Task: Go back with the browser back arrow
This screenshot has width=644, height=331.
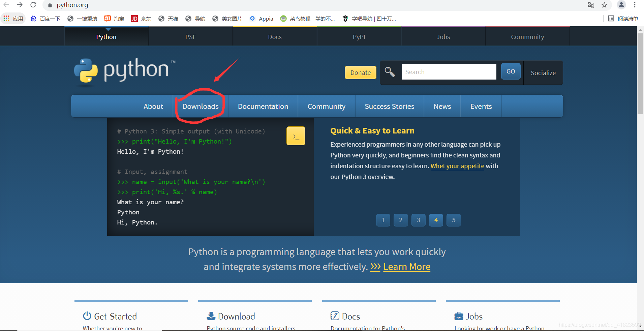Action: tap(6, 5)
